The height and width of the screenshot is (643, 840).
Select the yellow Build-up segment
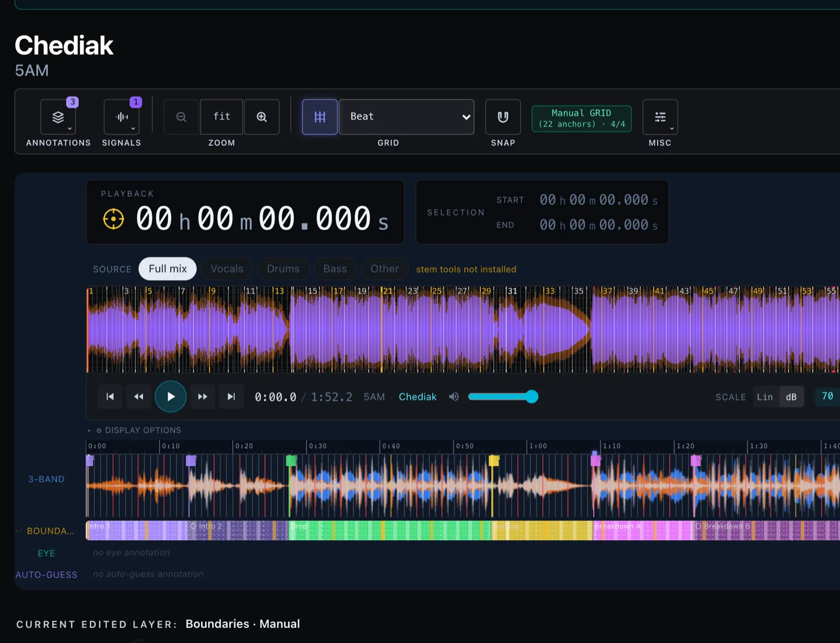[542, 531]
